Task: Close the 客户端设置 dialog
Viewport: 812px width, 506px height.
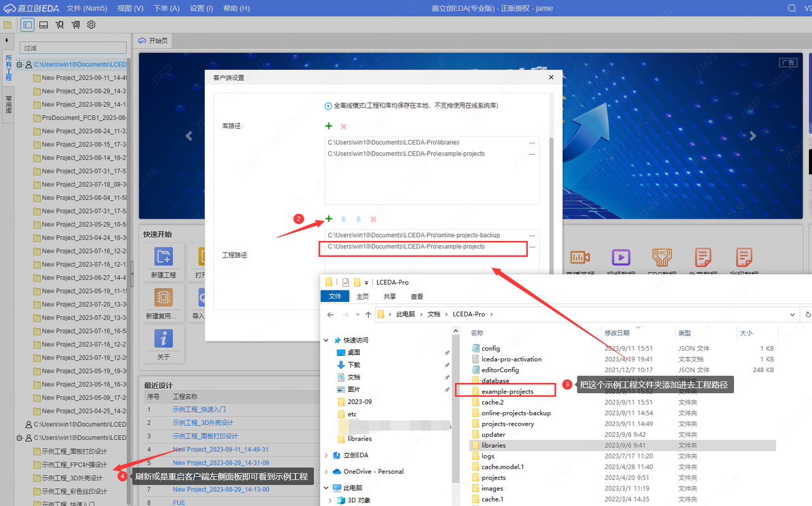Action: (x=551, y=77)
